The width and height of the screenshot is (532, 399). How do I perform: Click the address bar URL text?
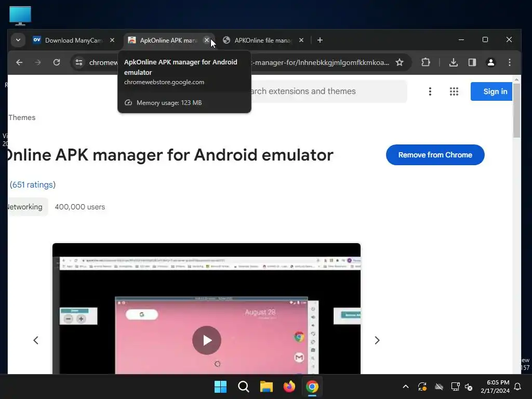tap(320, 62)
